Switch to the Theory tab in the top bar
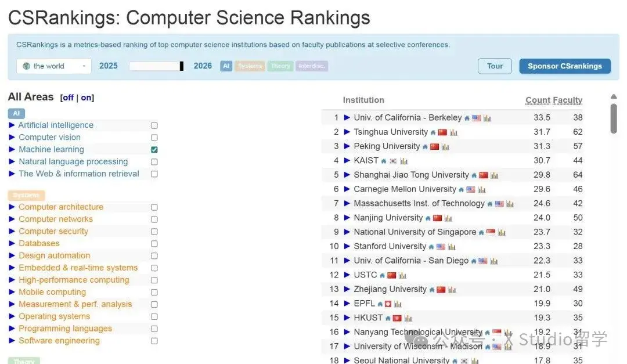The image size is (627, 364). click(x=280, y=66)
